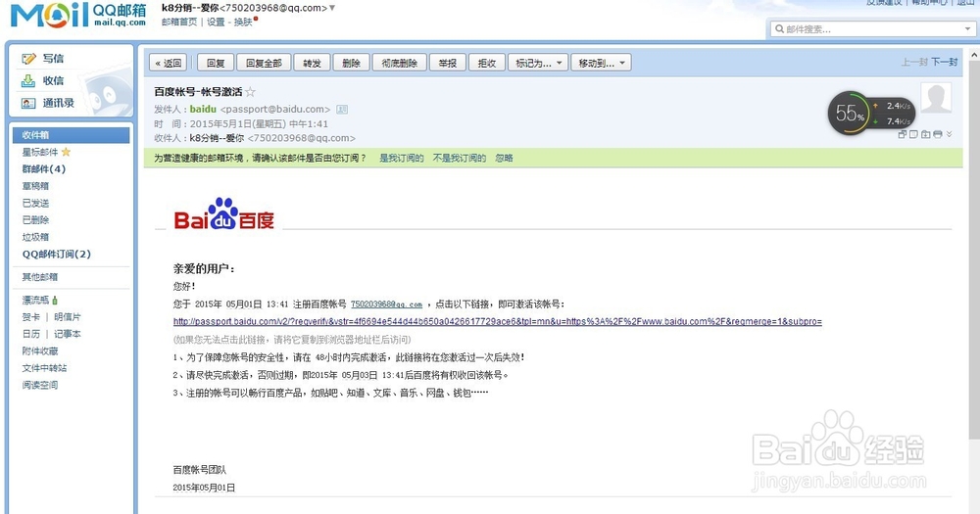Open 日历 calendar
980x514 pixels.
31,334
